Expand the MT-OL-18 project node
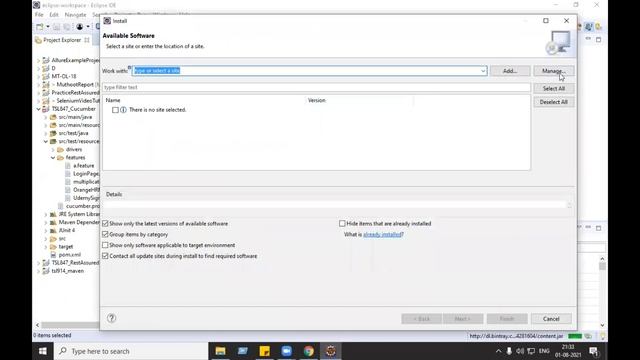The height and width of the screenshot is (360, 640). point(39,76)
